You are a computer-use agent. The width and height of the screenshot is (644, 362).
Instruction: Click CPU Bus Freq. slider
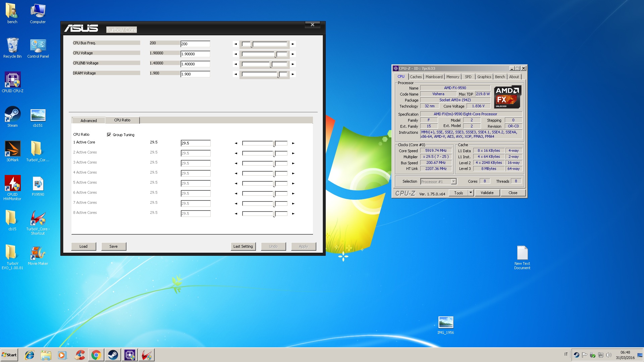tap(265, 44)
